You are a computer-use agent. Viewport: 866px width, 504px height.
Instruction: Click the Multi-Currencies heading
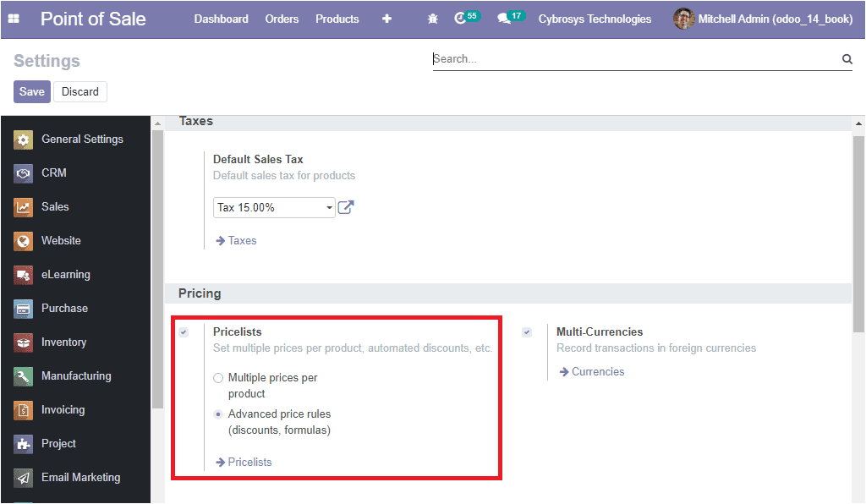(600, 332)
